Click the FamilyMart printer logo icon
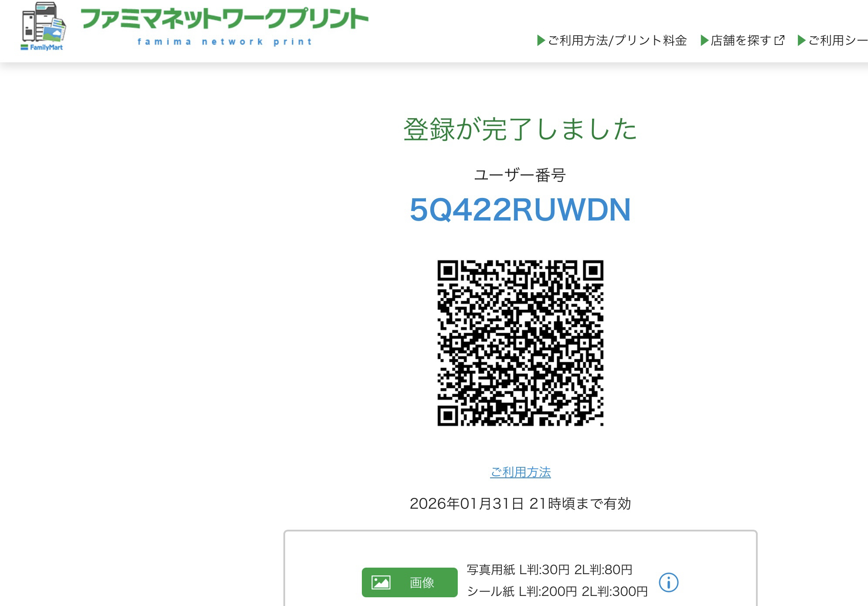Viewport: 868px width, 606px height. (44, 26)
